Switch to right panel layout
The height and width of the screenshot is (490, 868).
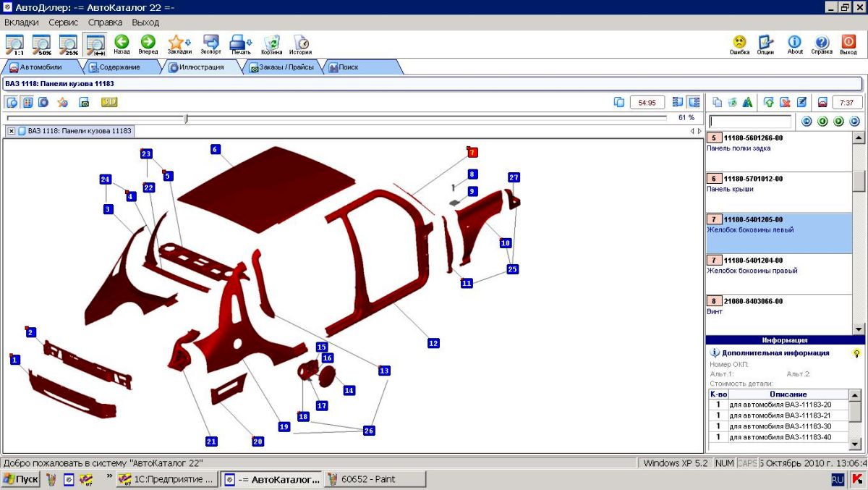coord(694,102)
